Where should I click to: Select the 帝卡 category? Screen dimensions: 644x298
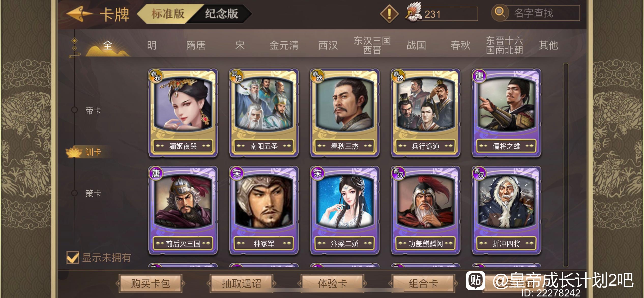pos(93,111)
